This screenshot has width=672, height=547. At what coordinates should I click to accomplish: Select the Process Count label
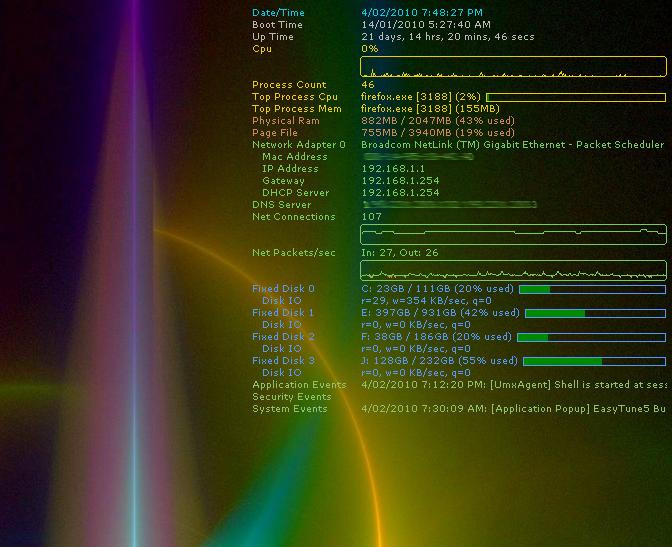(x=289, y=85)
